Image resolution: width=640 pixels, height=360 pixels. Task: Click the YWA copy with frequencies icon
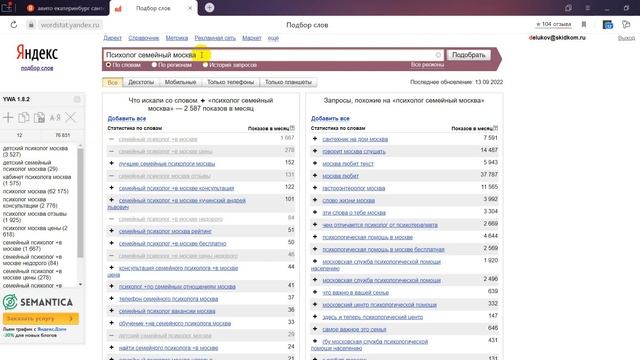coord(39,118)
